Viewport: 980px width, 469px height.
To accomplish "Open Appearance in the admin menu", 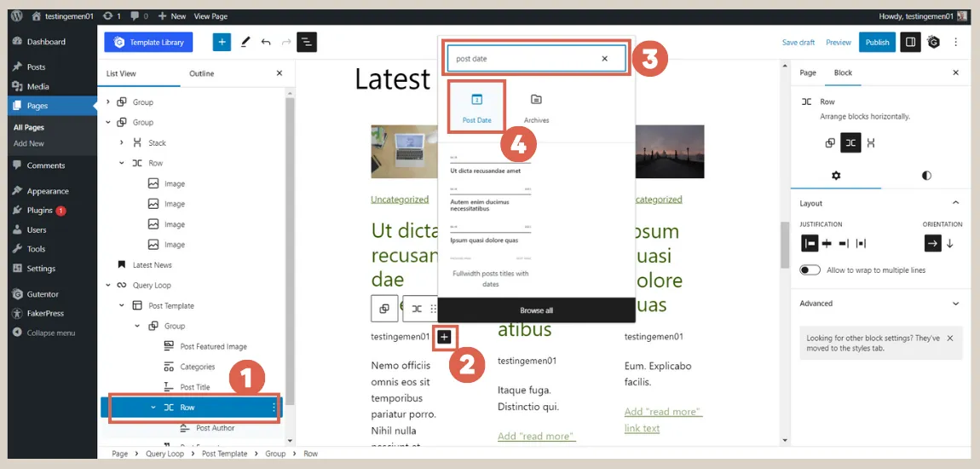I will pyautogui.click(x=48, y=191).
